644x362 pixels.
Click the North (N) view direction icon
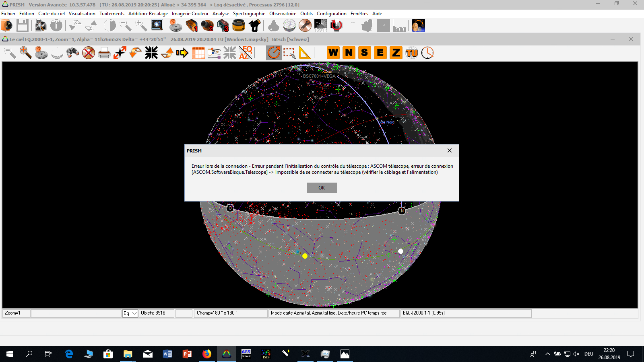pos(349,53)
